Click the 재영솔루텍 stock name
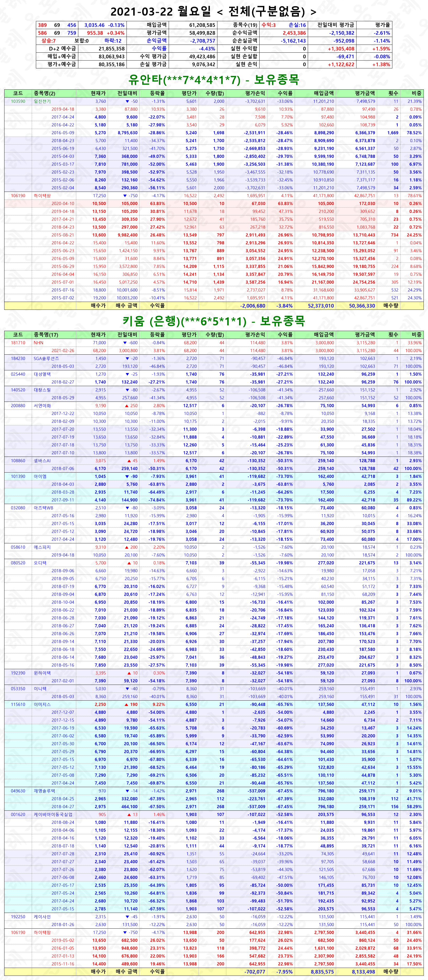Screen dimensions: 428x980 point(45,791)
